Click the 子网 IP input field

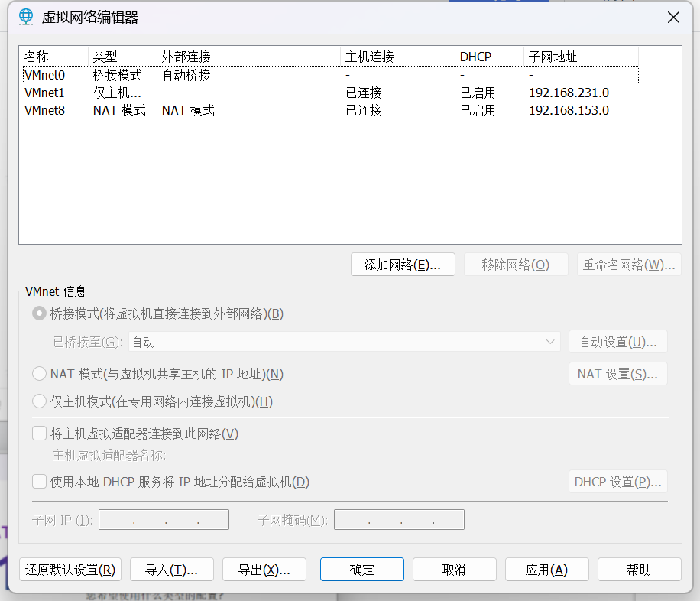(164, 520)
